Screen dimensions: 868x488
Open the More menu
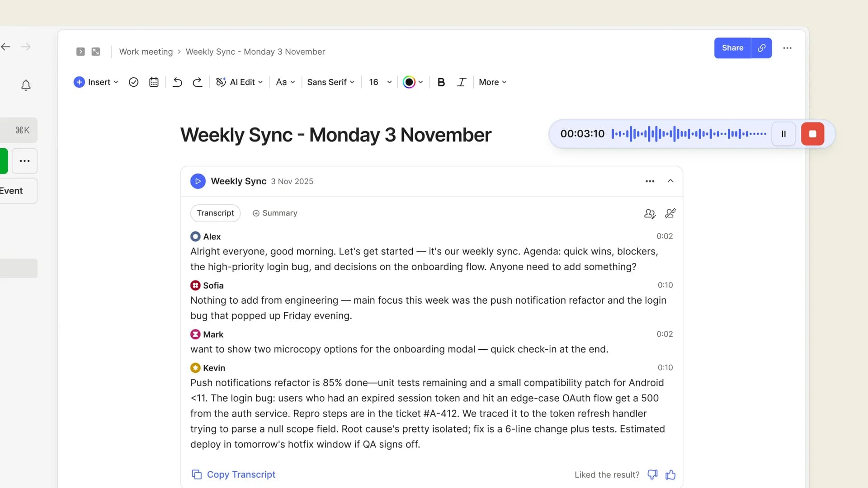coord(492,82)
